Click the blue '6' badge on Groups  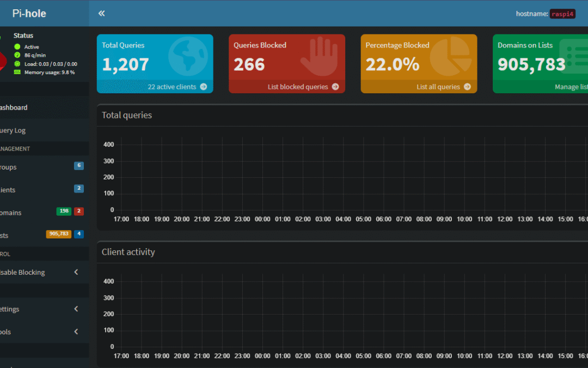(79, 165)
